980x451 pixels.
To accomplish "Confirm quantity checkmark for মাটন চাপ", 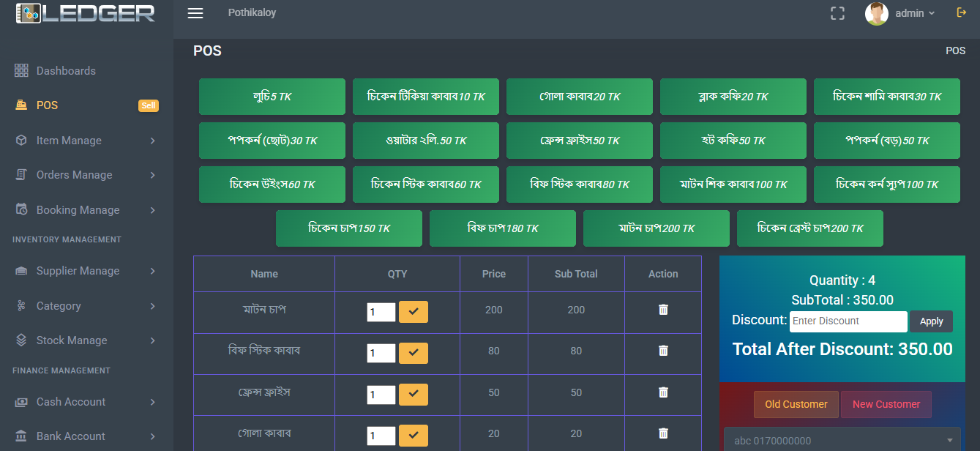I will click(x=413, y=312).
